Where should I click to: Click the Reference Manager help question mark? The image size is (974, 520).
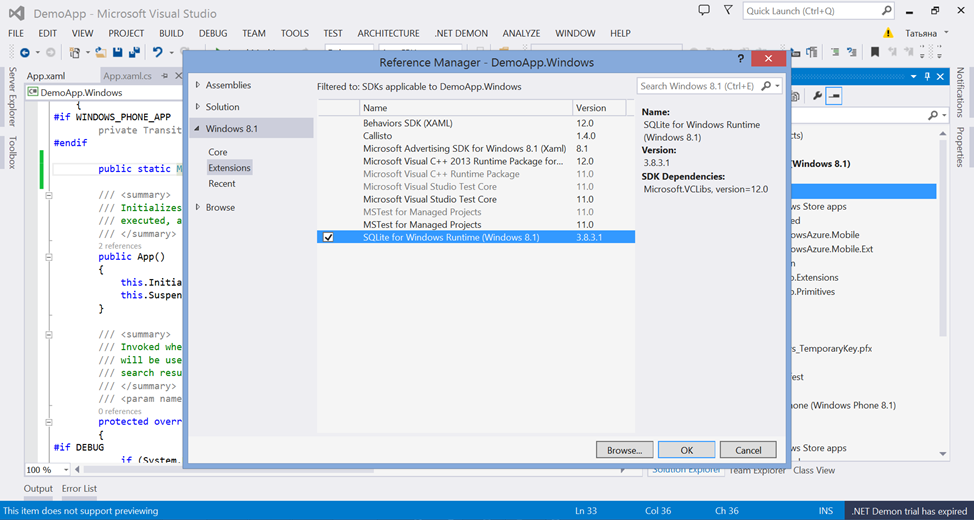pos(740,58)
